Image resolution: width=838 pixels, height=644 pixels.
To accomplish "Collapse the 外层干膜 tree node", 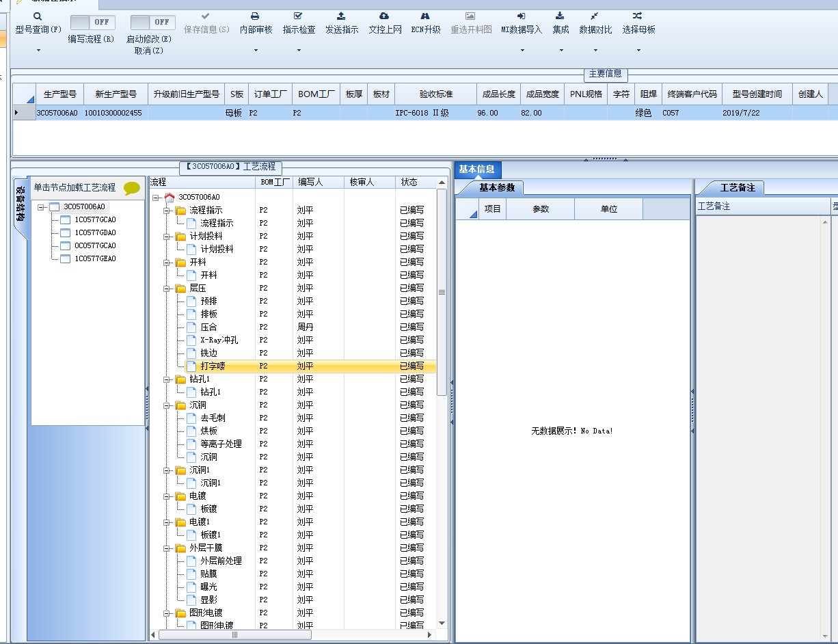I will tap(167, 548).
